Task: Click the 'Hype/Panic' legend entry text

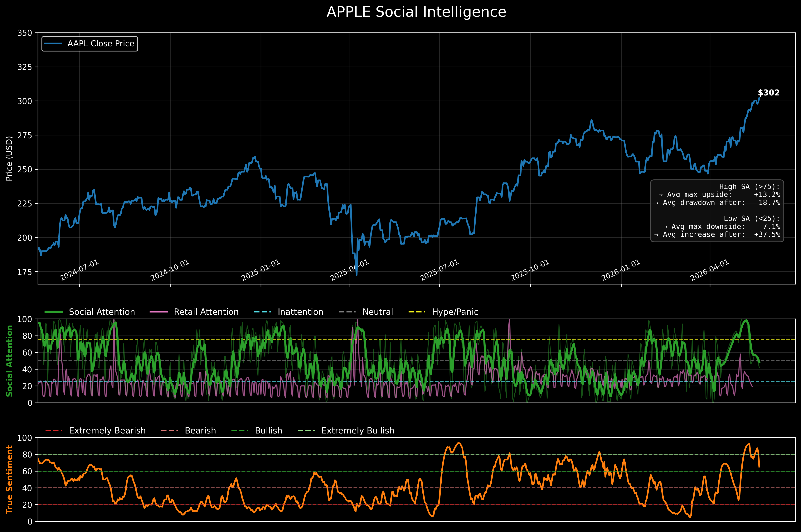Action: point(455,312)
